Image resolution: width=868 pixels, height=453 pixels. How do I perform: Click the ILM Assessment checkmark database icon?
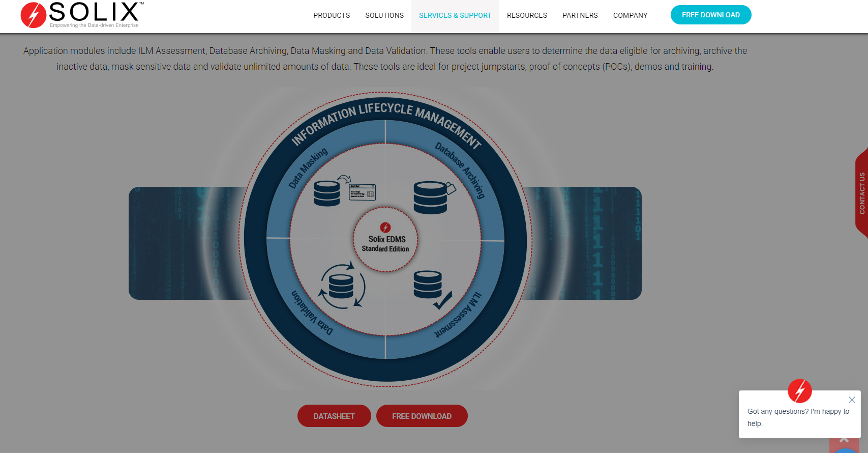pyautogui.click(x=433, y=290)
